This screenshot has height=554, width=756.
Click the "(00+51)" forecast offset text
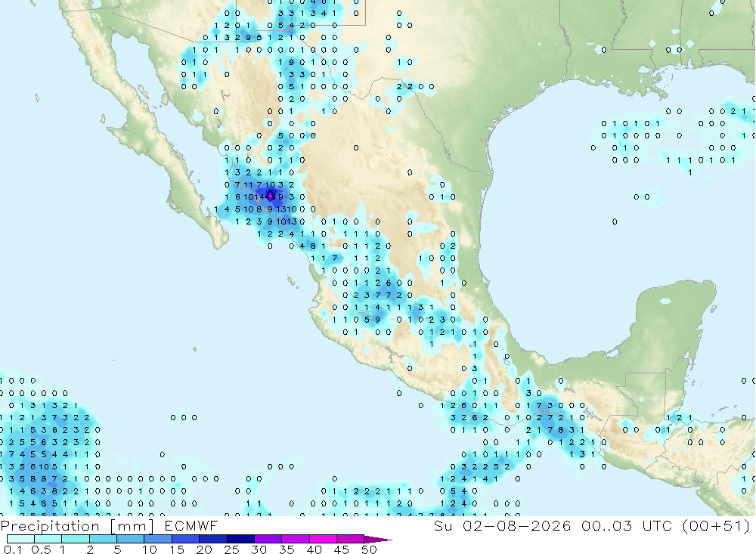pos(717,525)
